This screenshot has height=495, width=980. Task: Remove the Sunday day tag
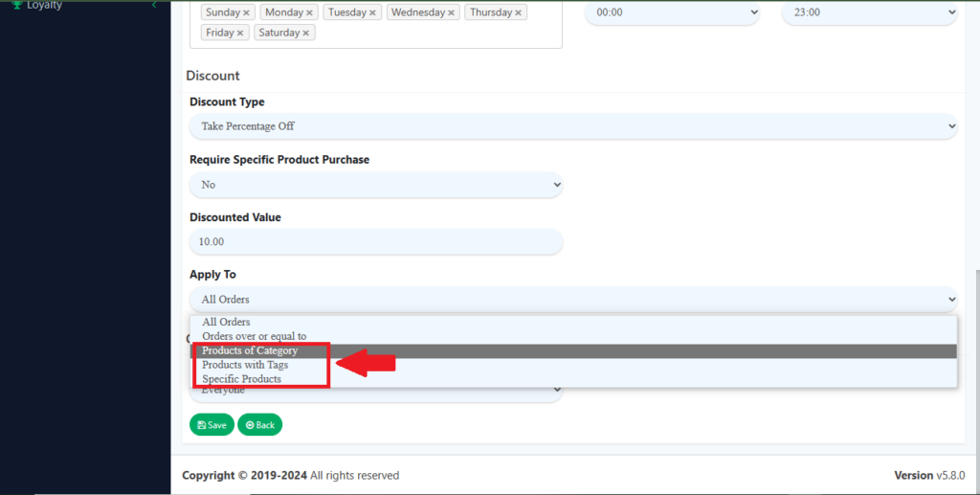point(247,13)
